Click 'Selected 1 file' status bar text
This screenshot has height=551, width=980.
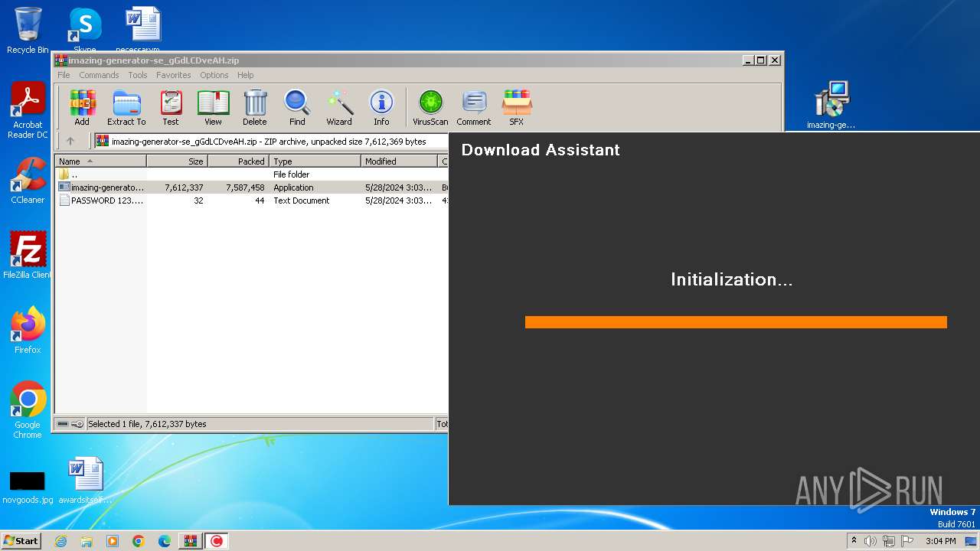[147, 424]
